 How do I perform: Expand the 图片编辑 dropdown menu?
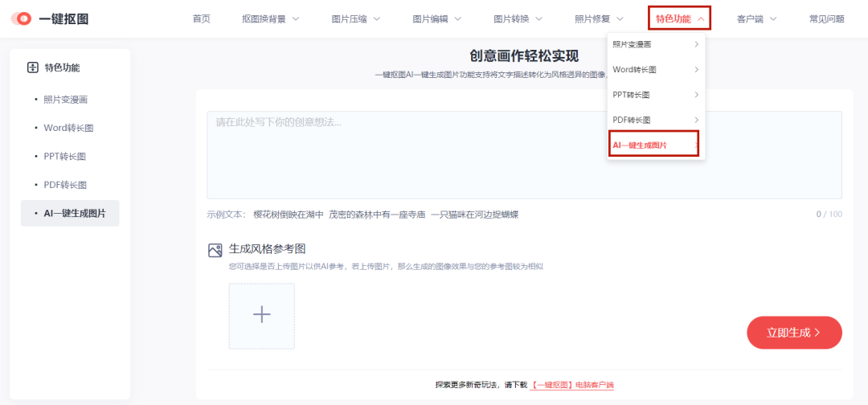[436, 18]
